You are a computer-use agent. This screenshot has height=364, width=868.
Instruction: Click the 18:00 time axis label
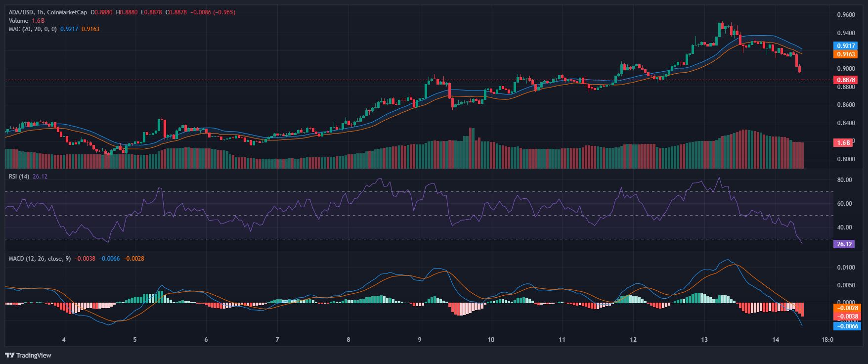[827, 340]
